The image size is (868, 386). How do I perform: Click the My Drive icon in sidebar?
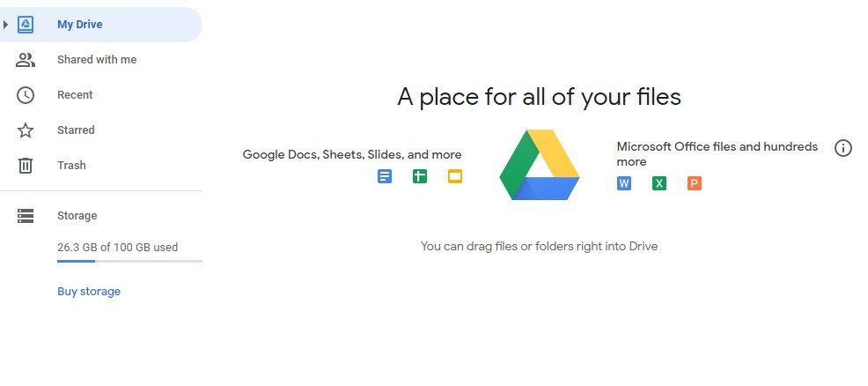click(26, 25)
